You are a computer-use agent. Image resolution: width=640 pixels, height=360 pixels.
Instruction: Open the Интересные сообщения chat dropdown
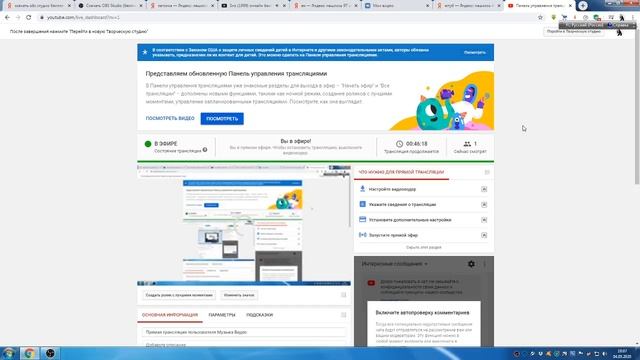394,264
